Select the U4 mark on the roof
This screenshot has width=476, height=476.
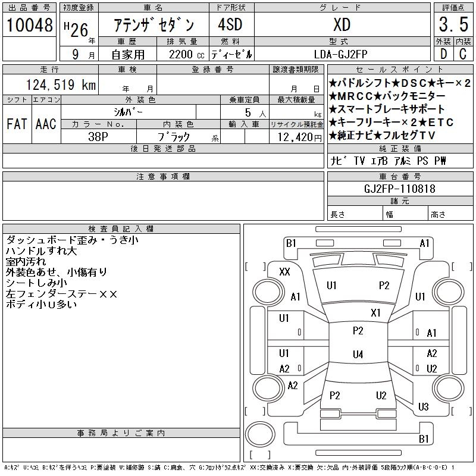click(358, 354)
